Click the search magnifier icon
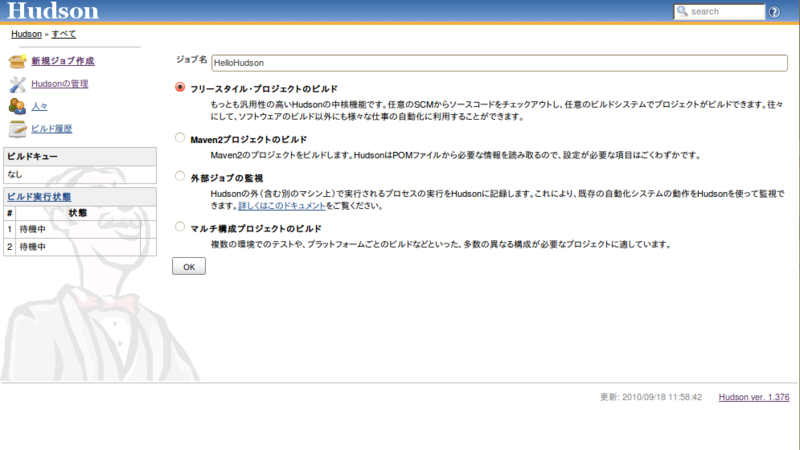 (x=682, y=11)
